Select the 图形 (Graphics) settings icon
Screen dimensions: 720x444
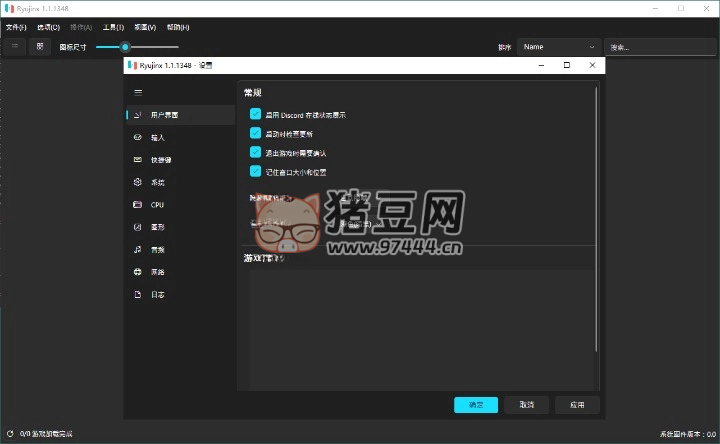click(137, 227)
